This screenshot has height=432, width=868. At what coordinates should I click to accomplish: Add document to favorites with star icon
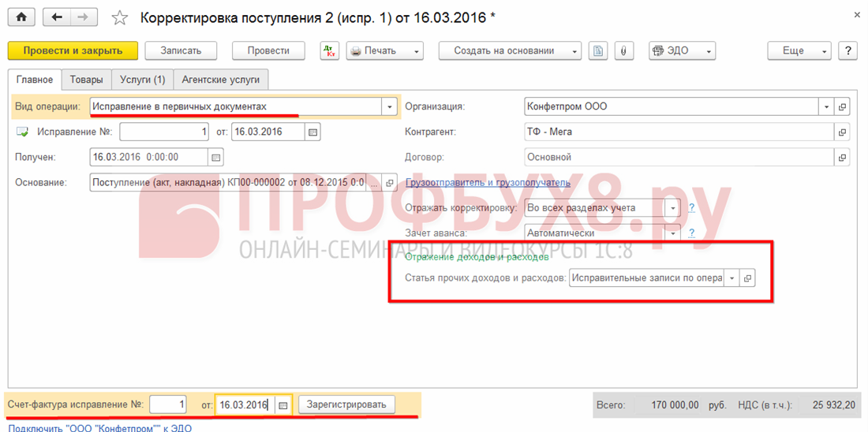(119, 17)
